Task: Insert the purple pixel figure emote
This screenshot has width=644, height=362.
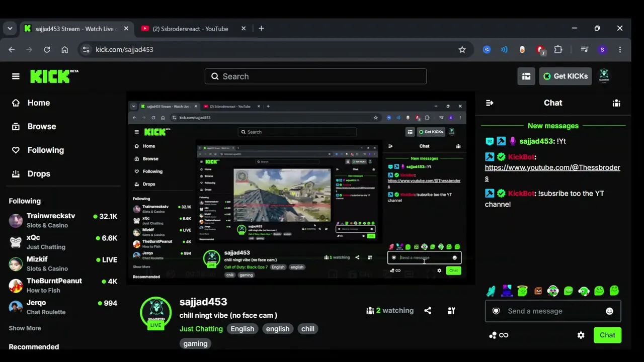Action: click(x=507, y=291)
